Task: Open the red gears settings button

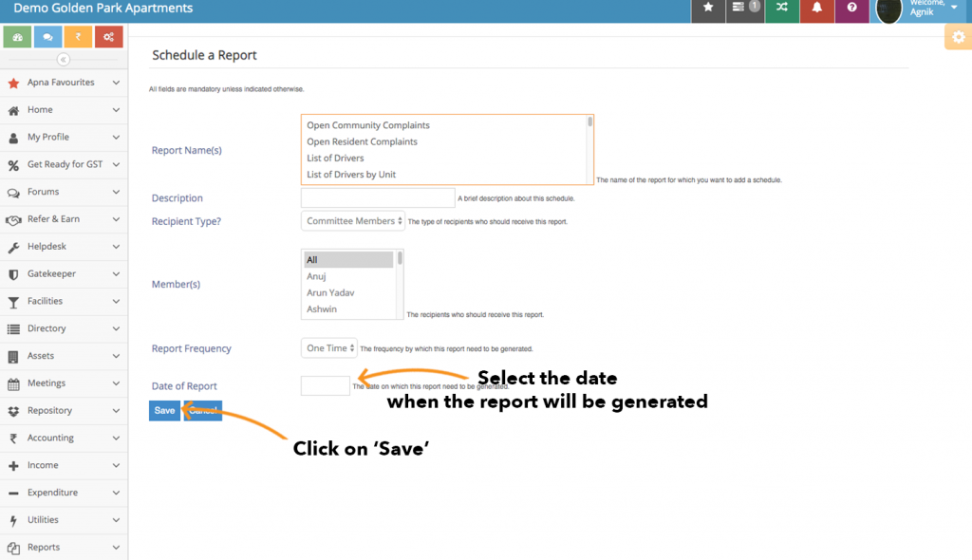Action: coord(108,37)
